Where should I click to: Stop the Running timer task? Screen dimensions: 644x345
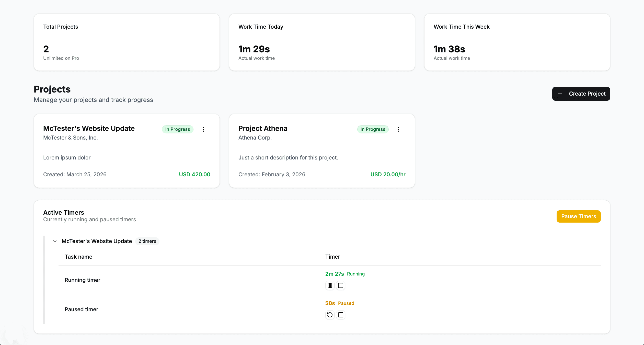(x=341, y=285)
